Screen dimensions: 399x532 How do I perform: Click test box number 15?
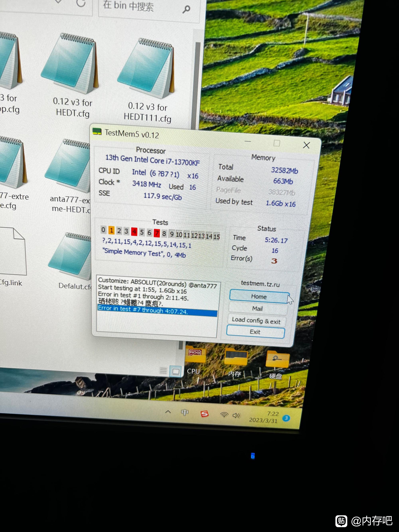point(217,236)
